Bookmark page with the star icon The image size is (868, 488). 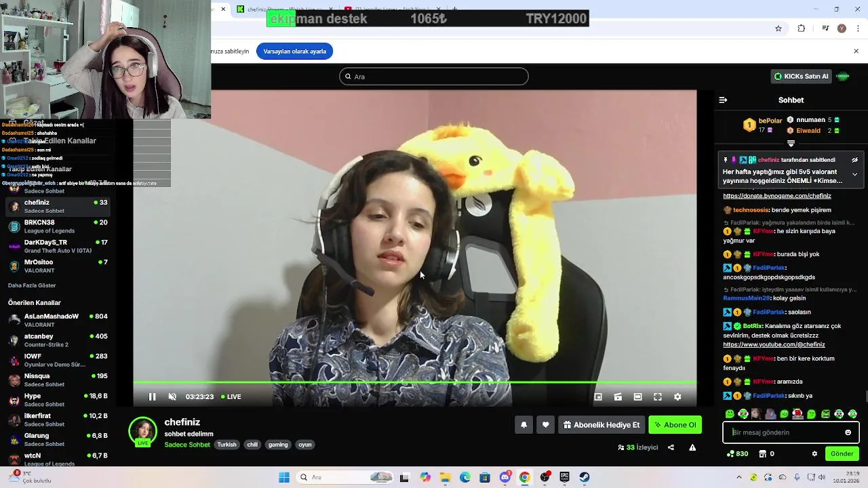coord(778,28)
